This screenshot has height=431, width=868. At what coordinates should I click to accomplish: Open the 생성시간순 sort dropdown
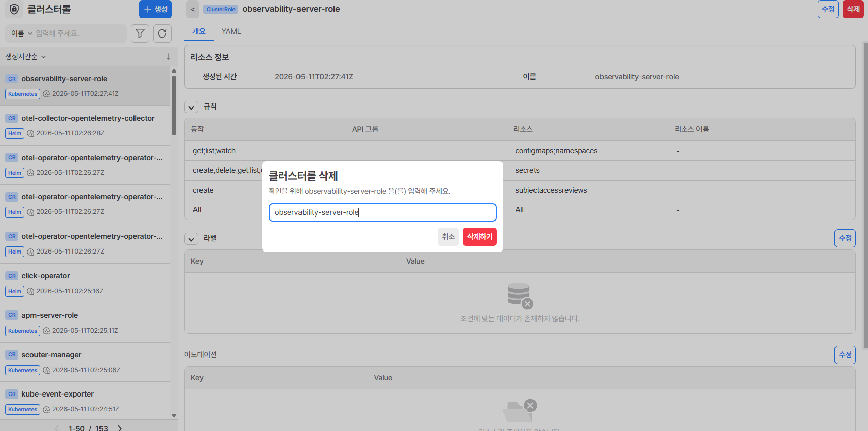(x=25, y=57)
